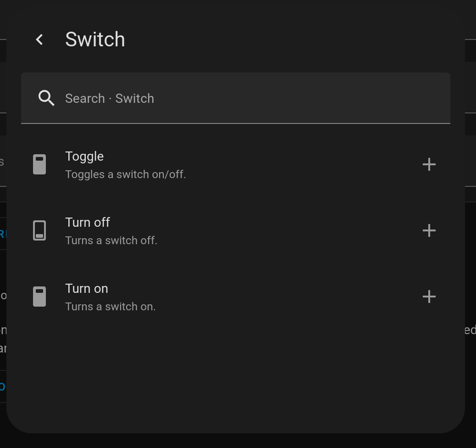Click the Turn on switch icon
The width and height of the screenshot is (476, 448).
pyautogui.click(x=39, y=297)
